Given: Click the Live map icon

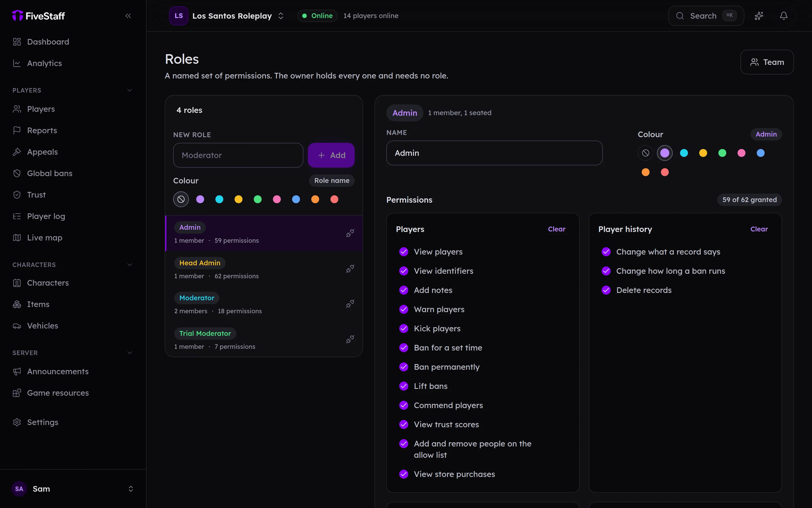Looking at the screenshot, I should (x=17, y=238).
